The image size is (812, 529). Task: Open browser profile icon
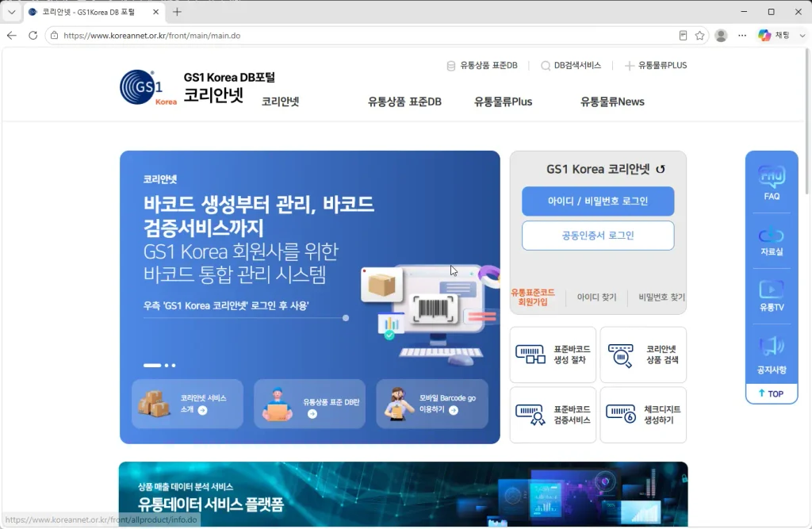721,35
